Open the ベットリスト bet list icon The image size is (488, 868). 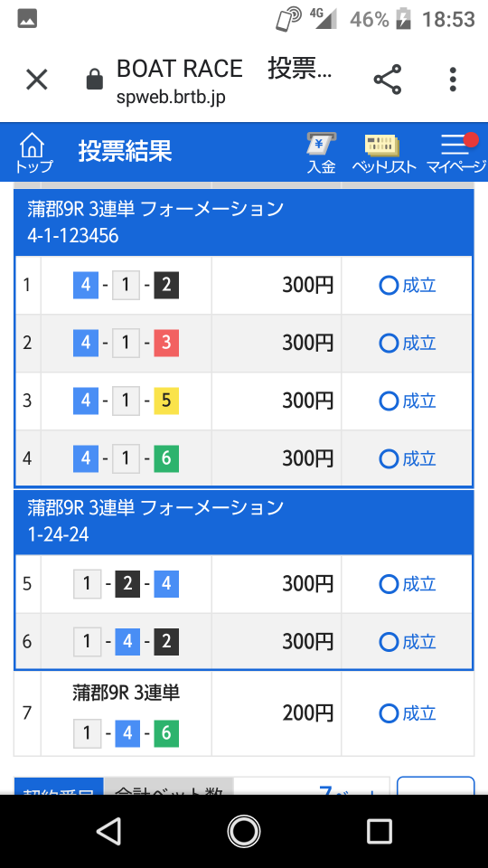point(384,154)
